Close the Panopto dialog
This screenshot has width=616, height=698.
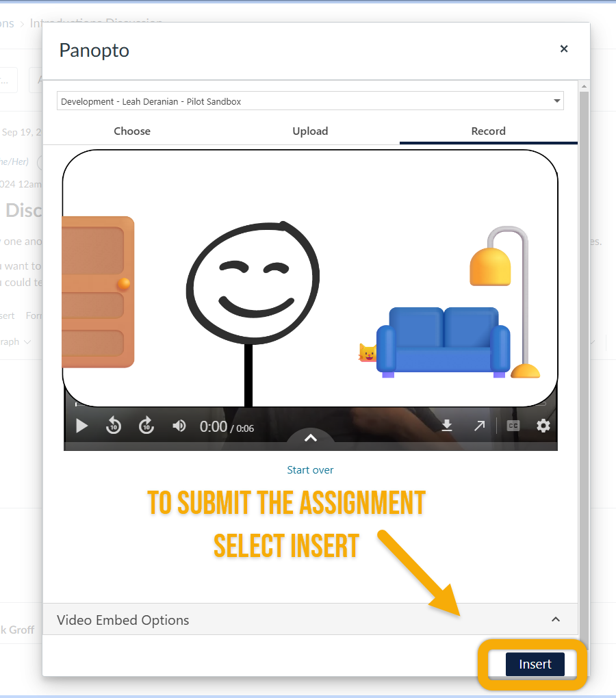[x=564, y=49]
